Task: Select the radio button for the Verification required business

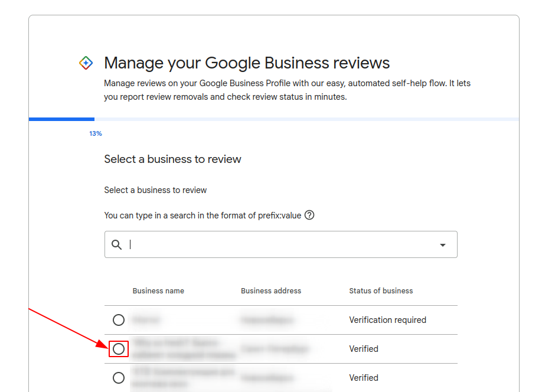Action: [x=119, y=320]
